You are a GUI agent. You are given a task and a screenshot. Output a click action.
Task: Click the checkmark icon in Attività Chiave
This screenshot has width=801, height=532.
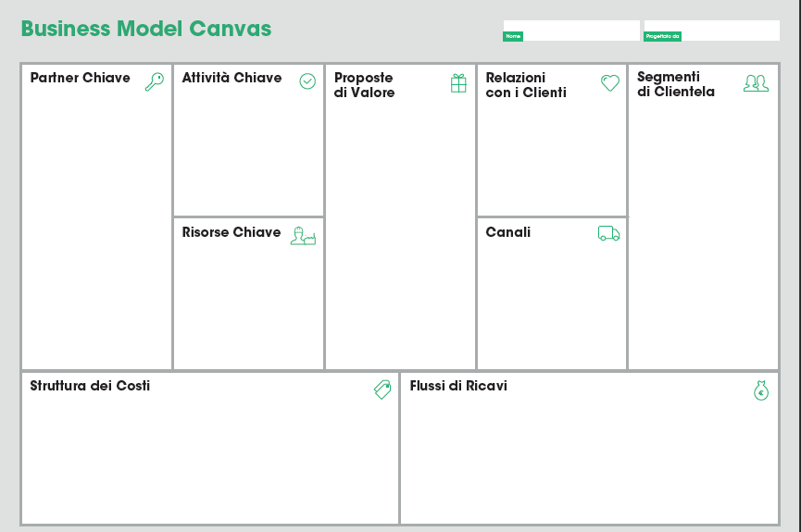[307, 81]
